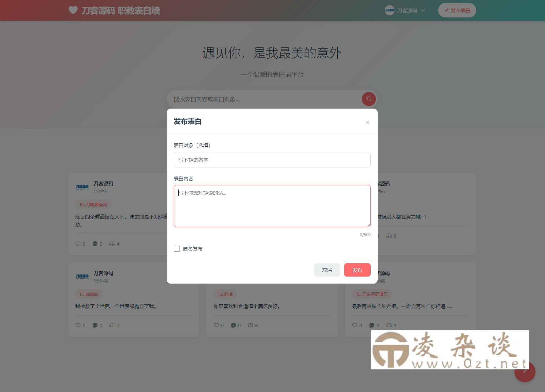Screen dimensions: 545x392
Task: Click the user avatar in the header
Action: coord(389,10)
